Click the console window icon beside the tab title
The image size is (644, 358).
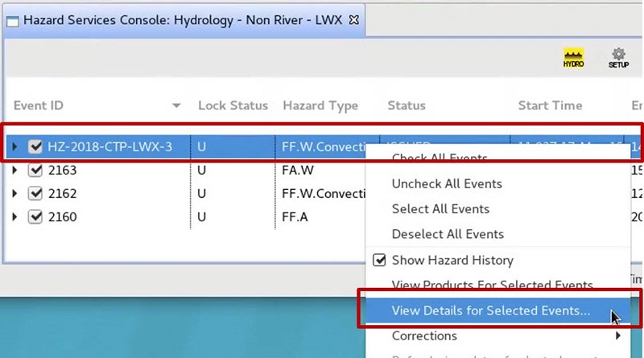coord(13,21)
